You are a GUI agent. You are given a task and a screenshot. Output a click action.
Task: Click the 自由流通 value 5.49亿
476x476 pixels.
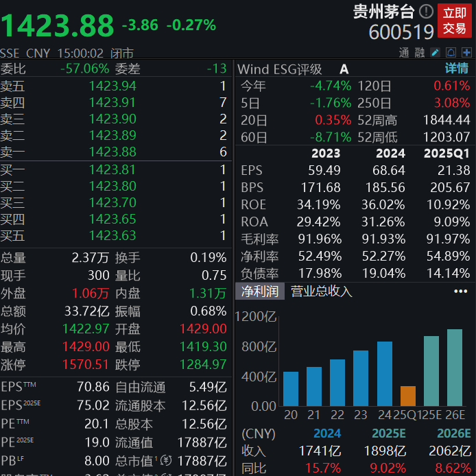[208, 387]
